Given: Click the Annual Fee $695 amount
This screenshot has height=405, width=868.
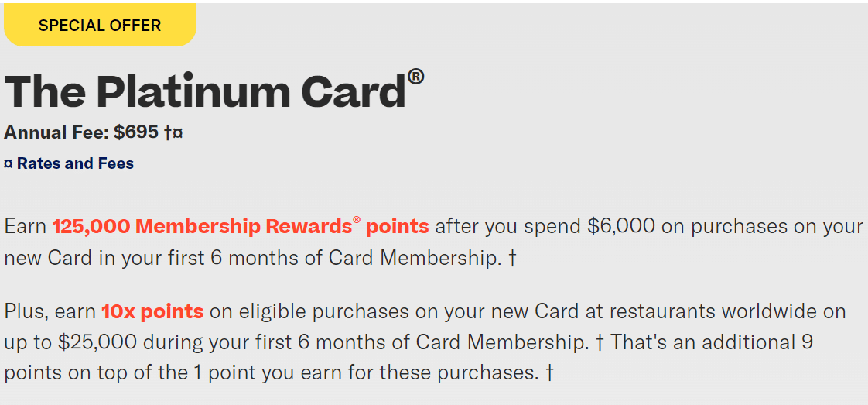Looking at the screenshot, I should pos(135,132).
